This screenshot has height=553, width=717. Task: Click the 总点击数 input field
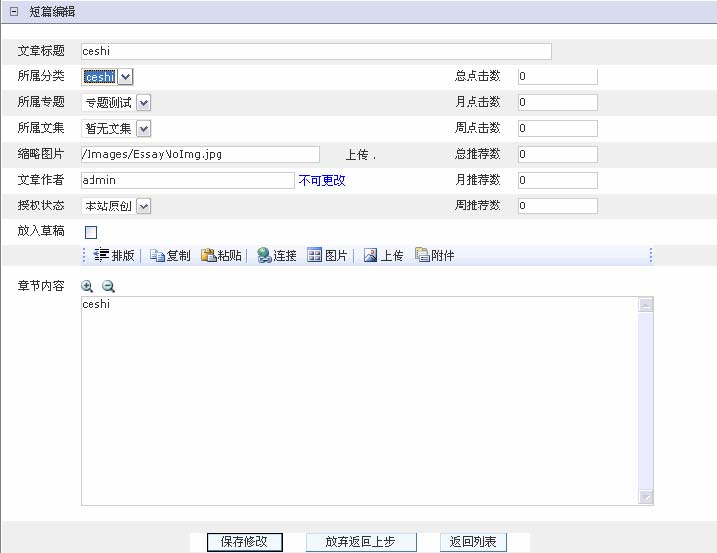tap(557, 76)
